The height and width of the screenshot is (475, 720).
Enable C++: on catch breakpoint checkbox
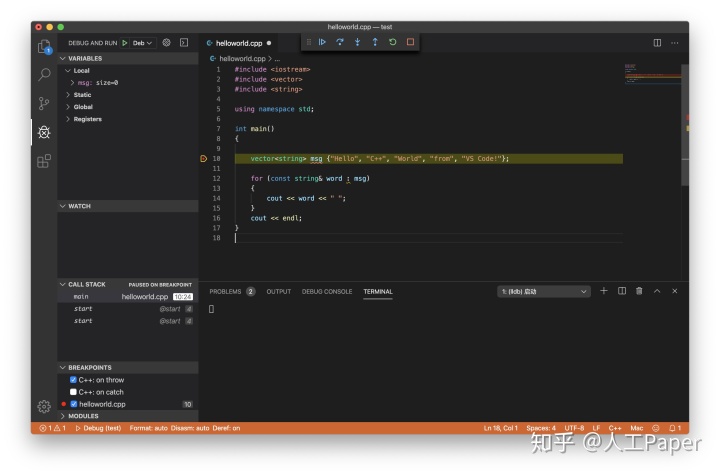(x=73, y=392)
